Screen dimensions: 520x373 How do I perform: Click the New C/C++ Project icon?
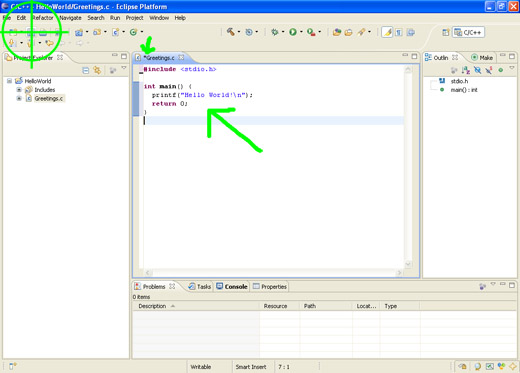pyautogui.click(x=79, y=32)
